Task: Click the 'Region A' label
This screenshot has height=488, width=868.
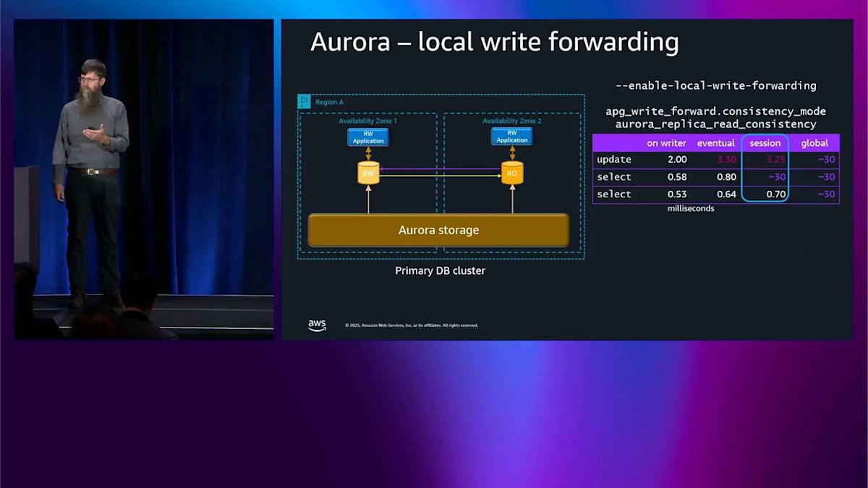Action: coord(329,103)
